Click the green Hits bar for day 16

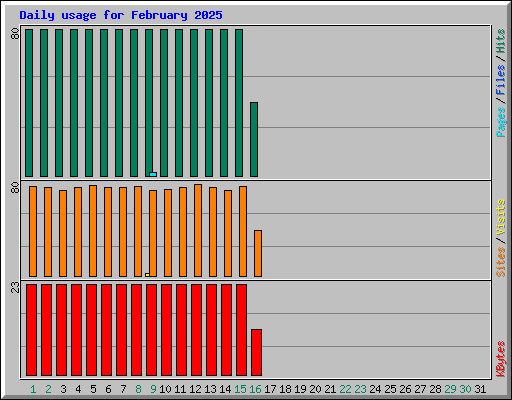pos(254,139)
